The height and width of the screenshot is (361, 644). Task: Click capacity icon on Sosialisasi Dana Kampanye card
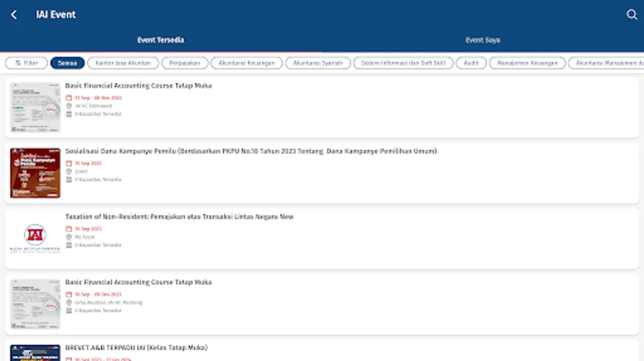69,179
